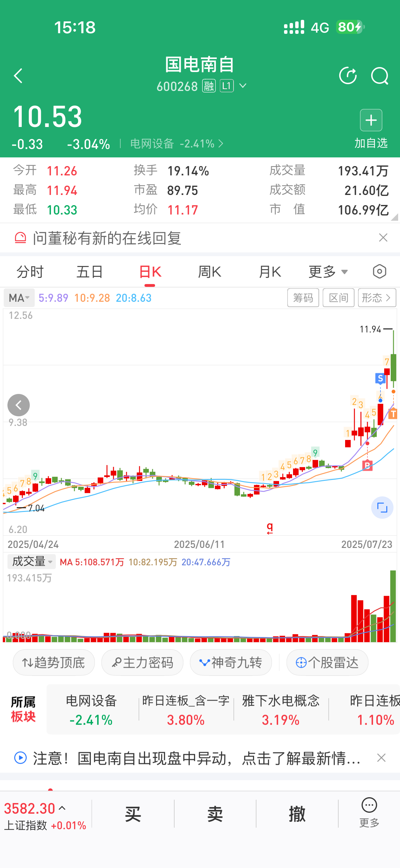
Task: Add stock to watchlist with plus icon
Action: 371,120
